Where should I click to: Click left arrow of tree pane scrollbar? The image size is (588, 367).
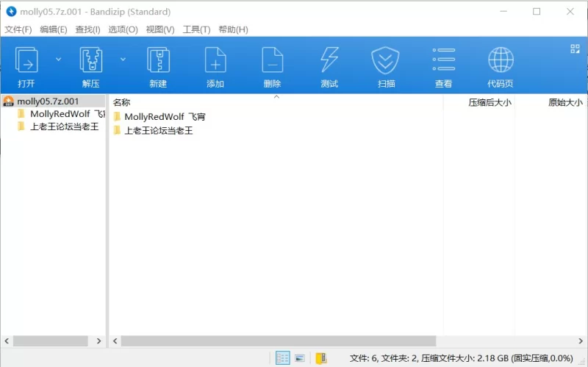[7, 341]
